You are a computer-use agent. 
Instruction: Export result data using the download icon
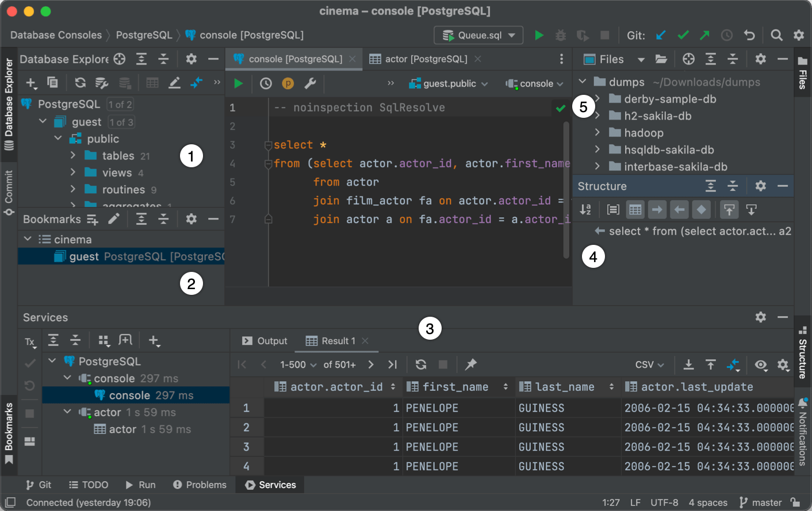click(689, 364)
